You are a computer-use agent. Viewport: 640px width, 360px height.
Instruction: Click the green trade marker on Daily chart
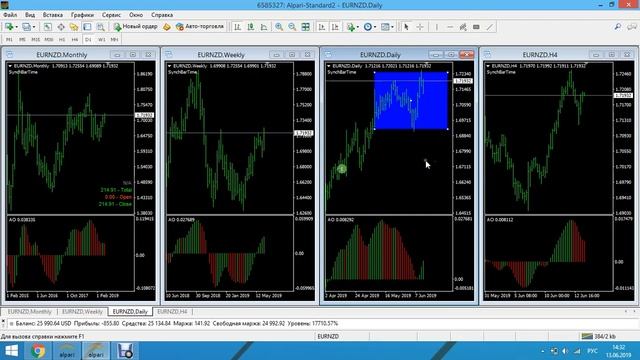(x=342, y=169)
